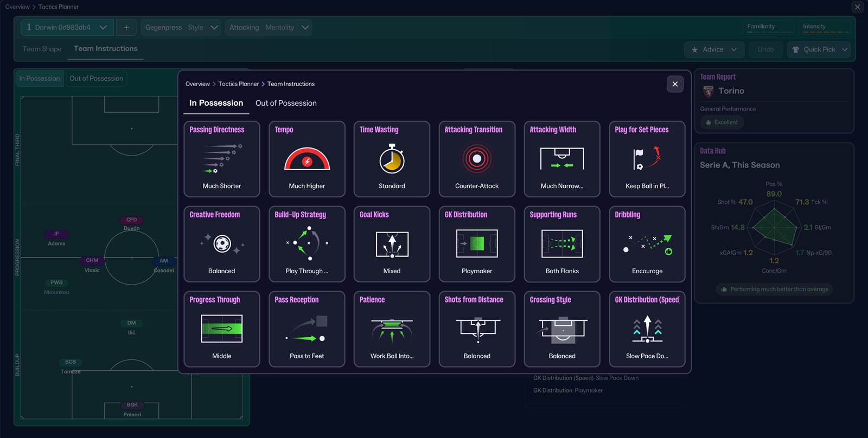Go to Overview in dialog breadcrumb
The image size is (868, 438).
pos(197,84)
